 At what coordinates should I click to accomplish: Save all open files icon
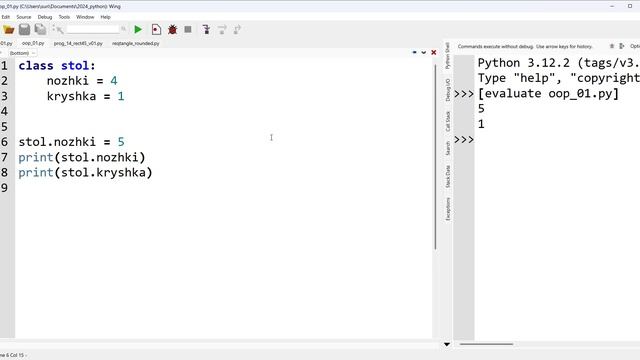(40, 29)
